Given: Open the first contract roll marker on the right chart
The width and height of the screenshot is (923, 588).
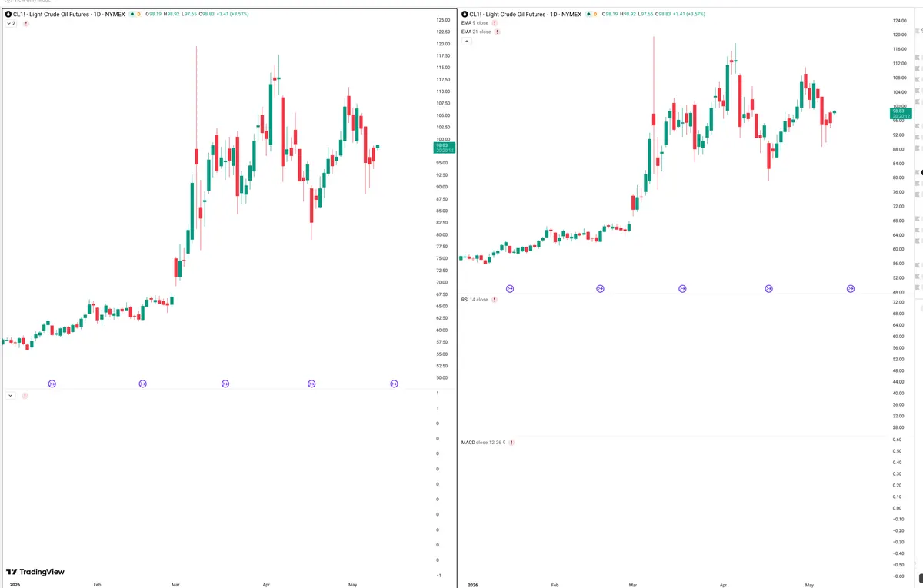Looking at the screenshot, I should 510,288.
